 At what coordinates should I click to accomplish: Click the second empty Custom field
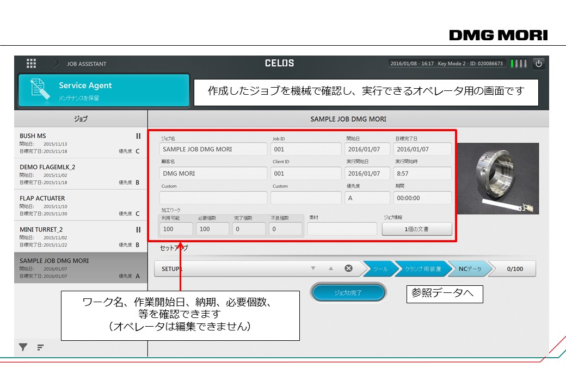[306, 198]
